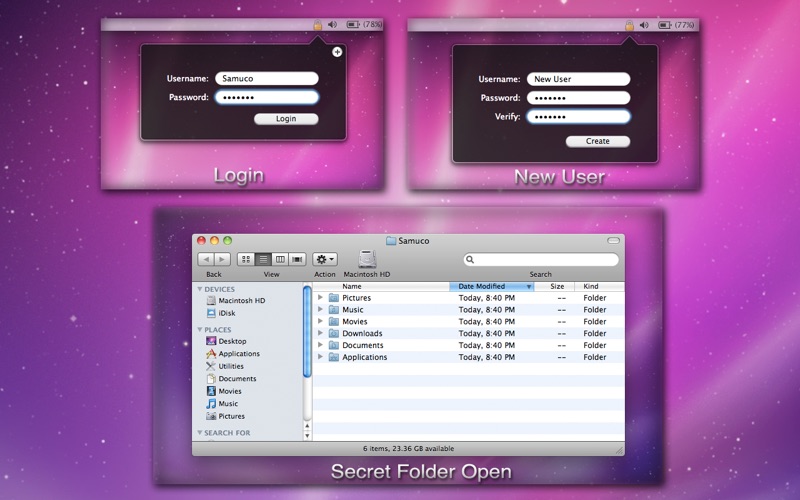800x500 pixels.
Task: Collapse the SEARCH FOR sidebar section
Action: tap(199, 433)
